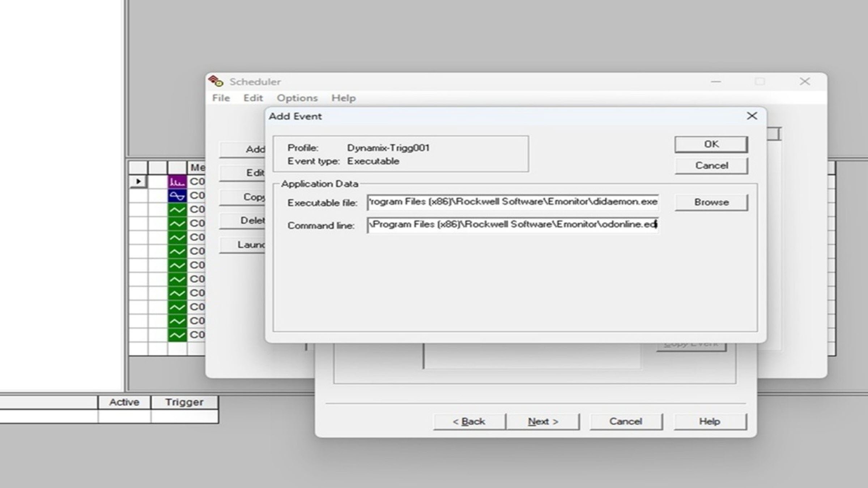Screen dimensions: 868x488
Task: Click the Scheduler app icon in title bar
Action: tap(216, 81)
